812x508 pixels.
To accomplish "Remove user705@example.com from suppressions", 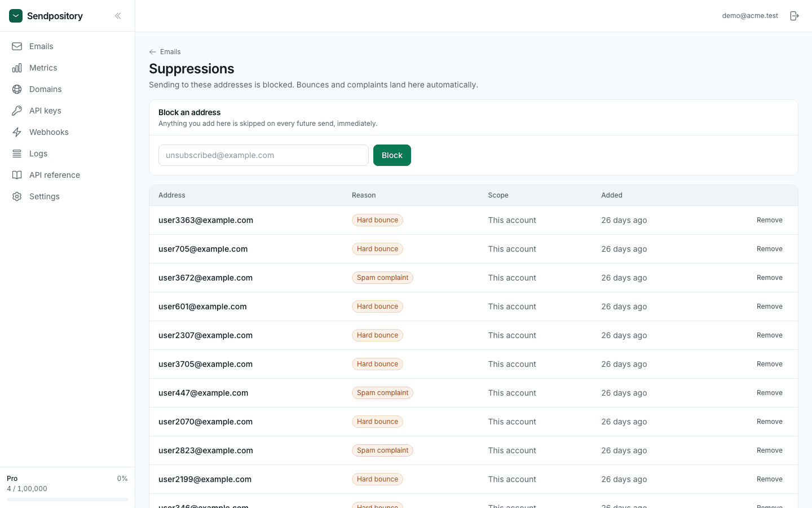I will [x=770, y=249].
